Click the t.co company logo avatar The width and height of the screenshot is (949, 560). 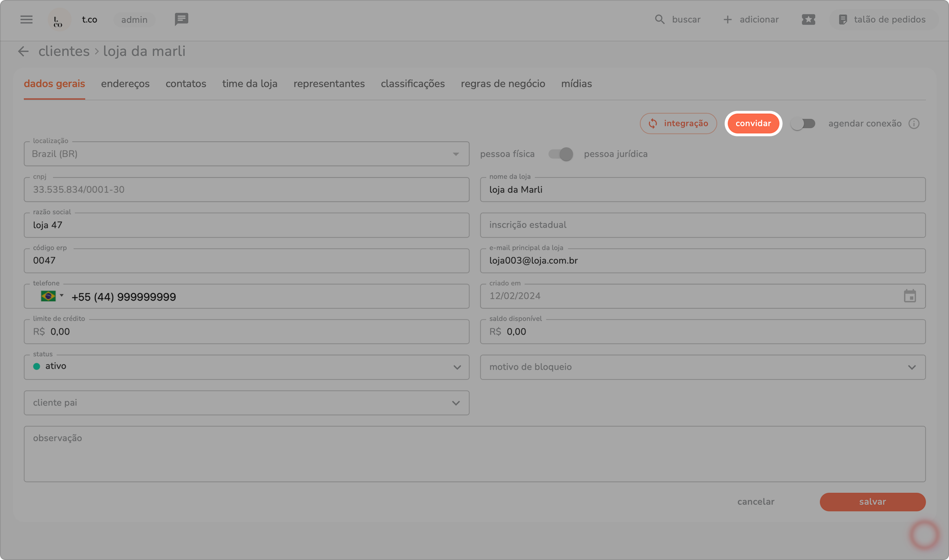coord(58,20)
